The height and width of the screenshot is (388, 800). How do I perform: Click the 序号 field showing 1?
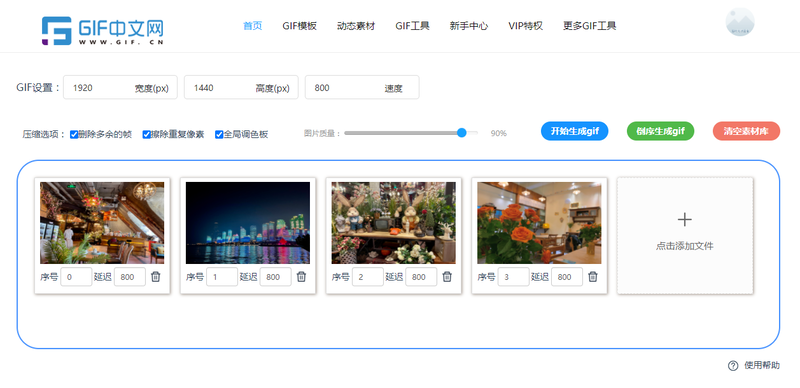(222, 277)
